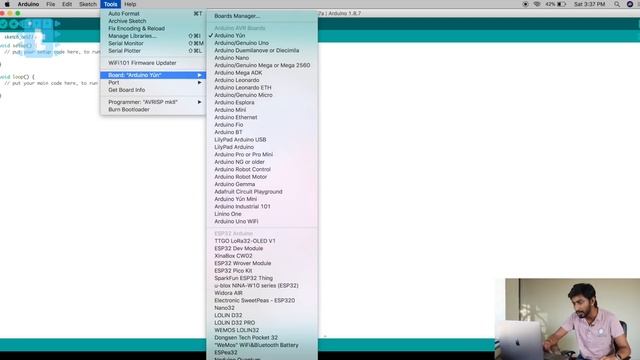640x360 pixels.
Task: Choose Arduino Gemma board
Action: [262, 184]
